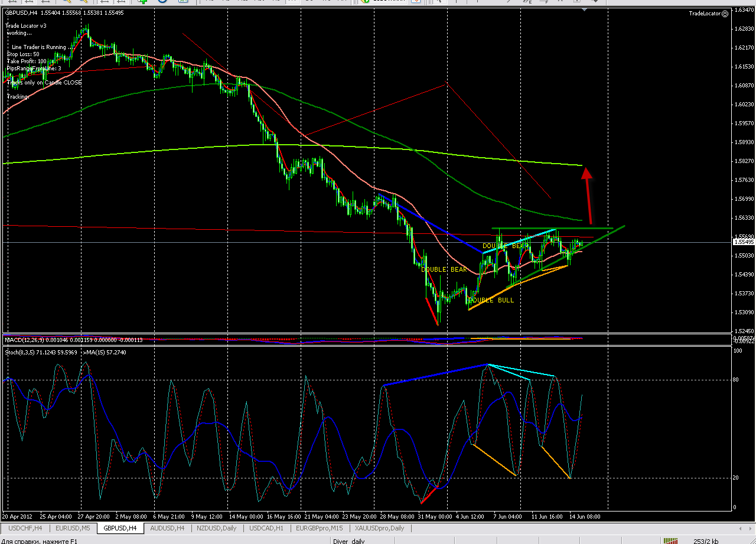
Task: Click the 'GBPUSD,H4' OHLC header on chart
Action: (x=64, y=12)
